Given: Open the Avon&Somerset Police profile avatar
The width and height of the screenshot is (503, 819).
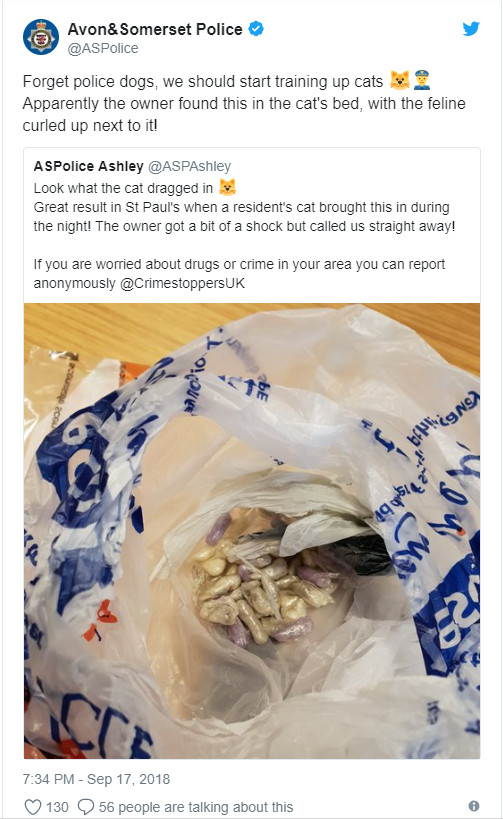Looking at the screenshot, I should 41,37.
